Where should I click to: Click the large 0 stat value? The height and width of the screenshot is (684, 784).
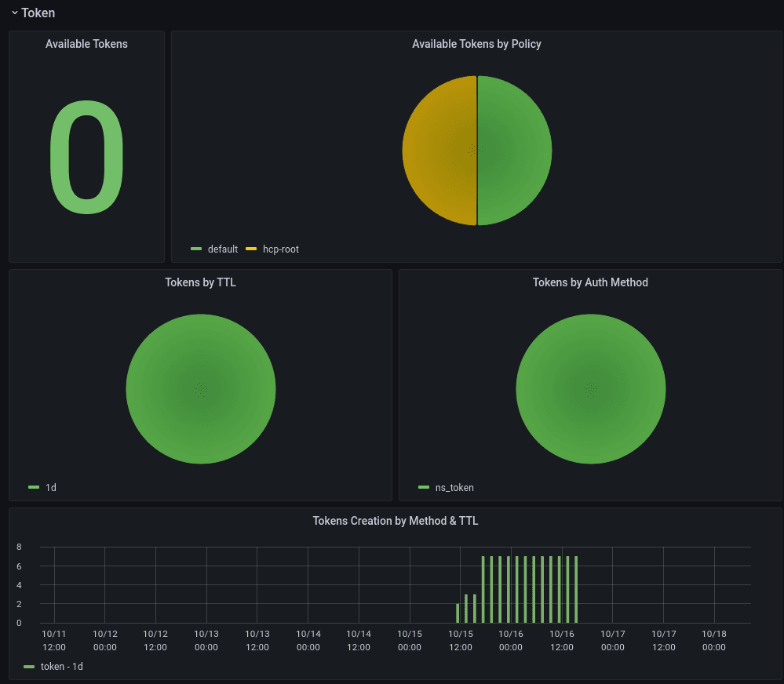pyautogui.click(x=86, y=157)
